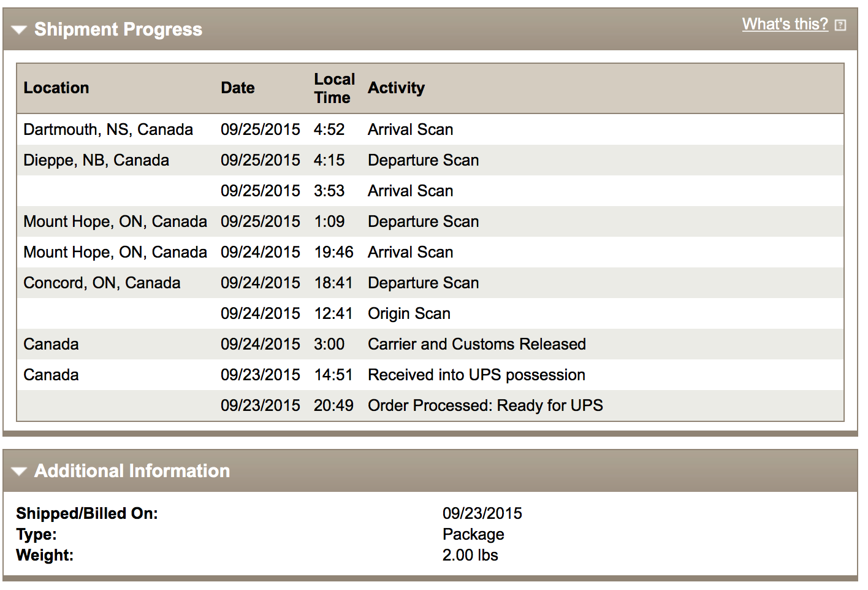Click the help icon beside What's this?

840,25
